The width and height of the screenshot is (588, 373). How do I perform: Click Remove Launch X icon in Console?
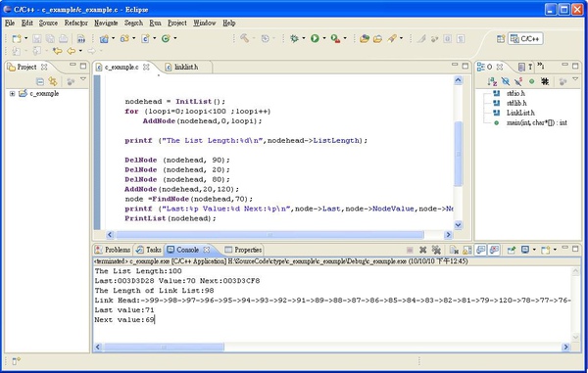point(423,250)
